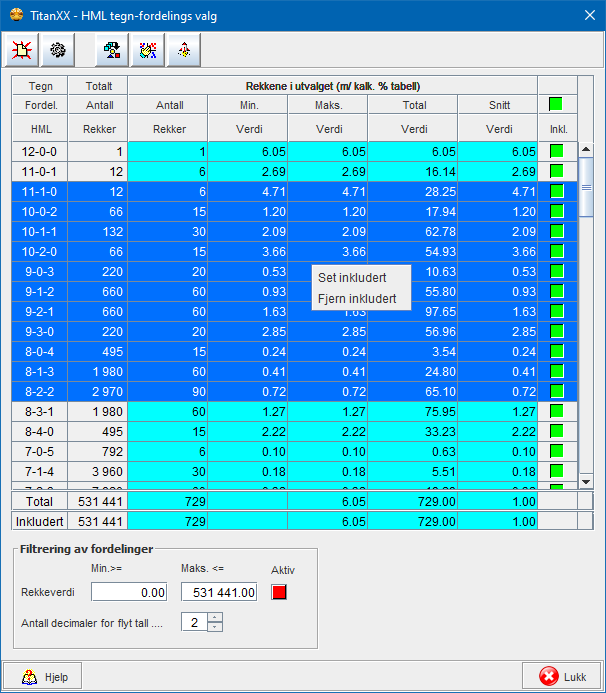Select the 10-2-0 row label
The height and width of the screenshot is (693, 606).
coord(39,251)
